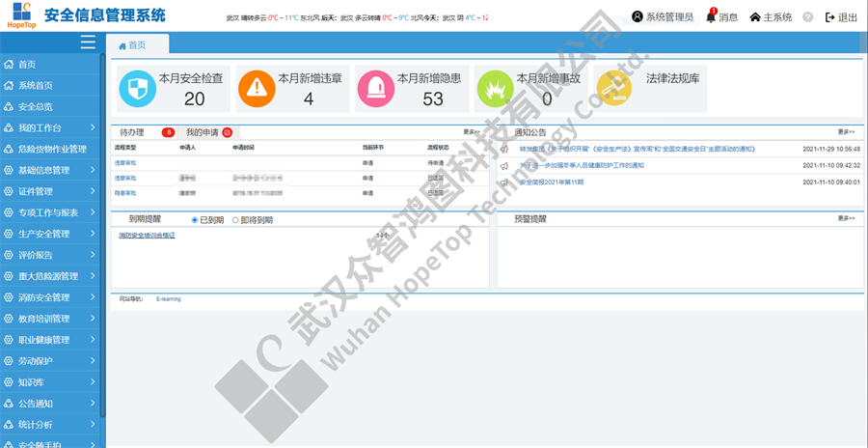Click 评价报告 sidebar gear icon

point(9,255)
